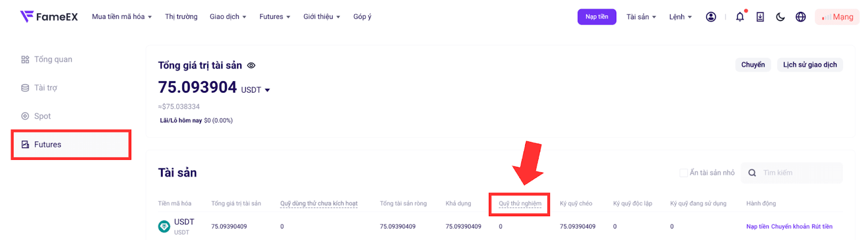Image resolution: width=868 pixels, height=240 pixels.
Task: Open the language globe icon
Action: 801,17
